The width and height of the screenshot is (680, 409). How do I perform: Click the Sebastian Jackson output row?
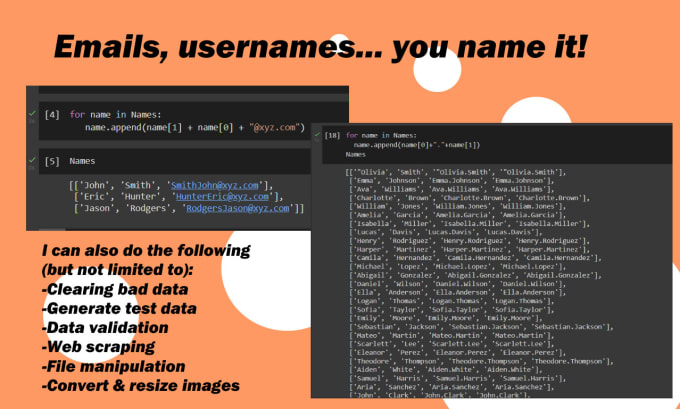482,327
